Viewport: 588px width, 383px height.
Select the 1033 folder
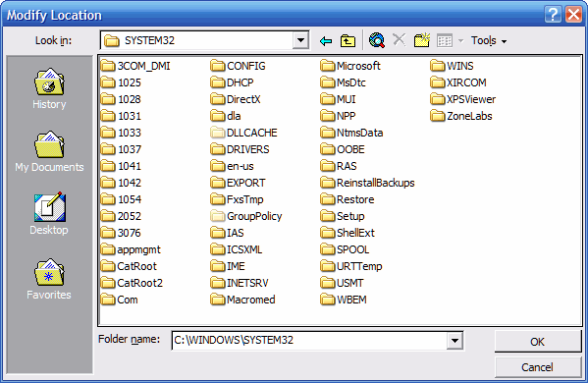[121, 133]
